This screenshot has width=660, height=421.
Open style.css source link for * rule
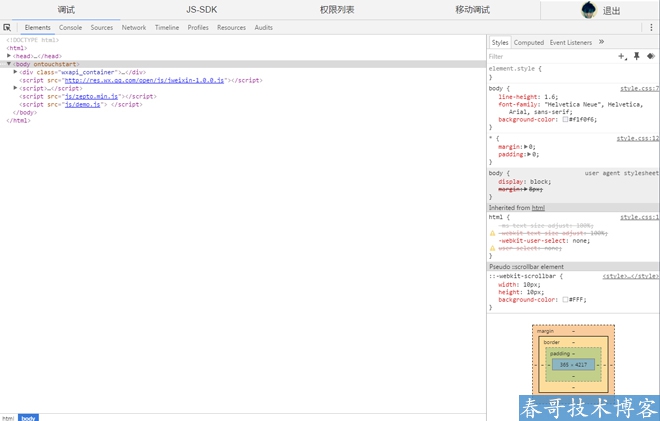(x=638, y=138)
